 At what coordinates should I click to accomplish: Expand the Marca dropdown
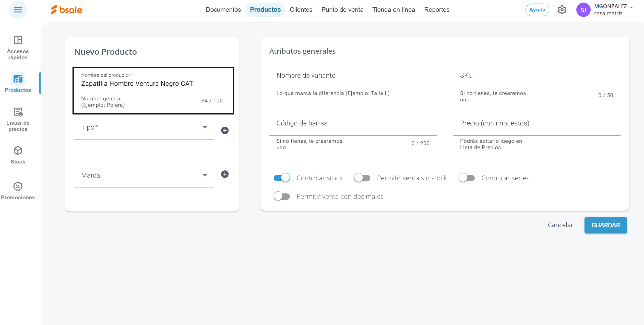pyautogui.click(x=205, y=175)
